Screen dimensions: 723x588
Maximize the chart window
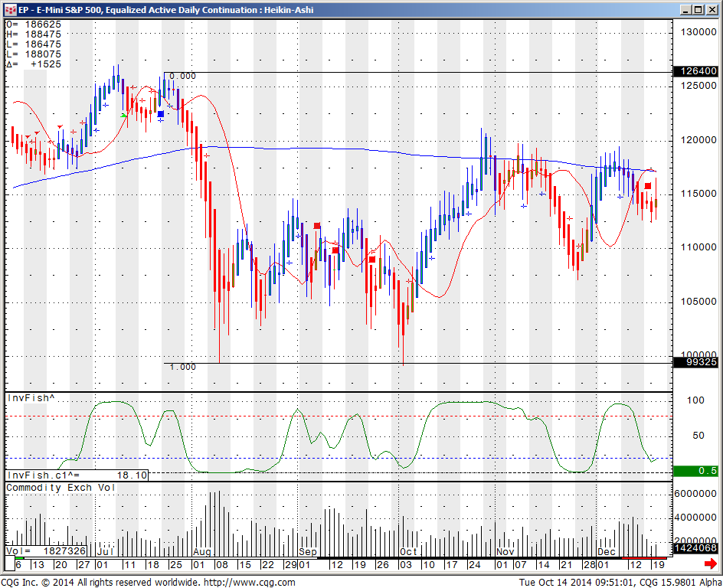[696, 9]
